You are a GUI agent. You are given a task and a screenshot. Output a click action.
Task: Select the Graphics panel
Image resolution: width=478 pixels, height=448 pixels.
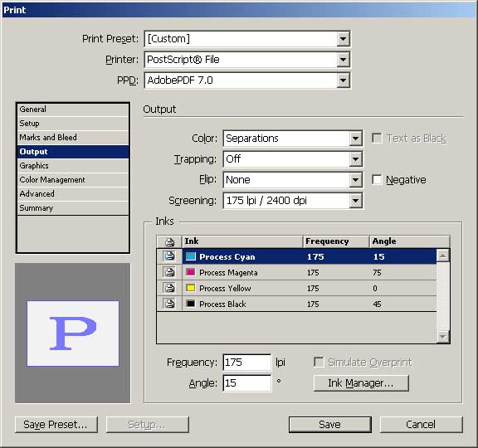[x=73, y=165]
